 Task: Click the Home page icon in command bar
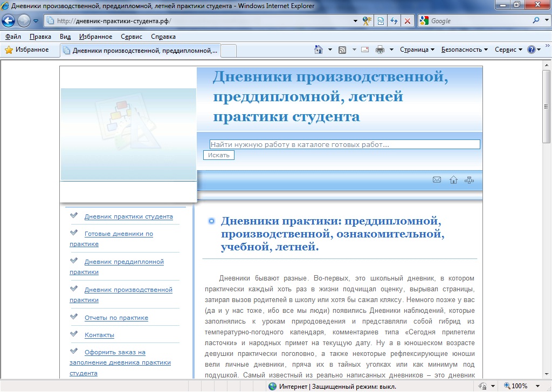pyautogui.click(x=318, y=50)
